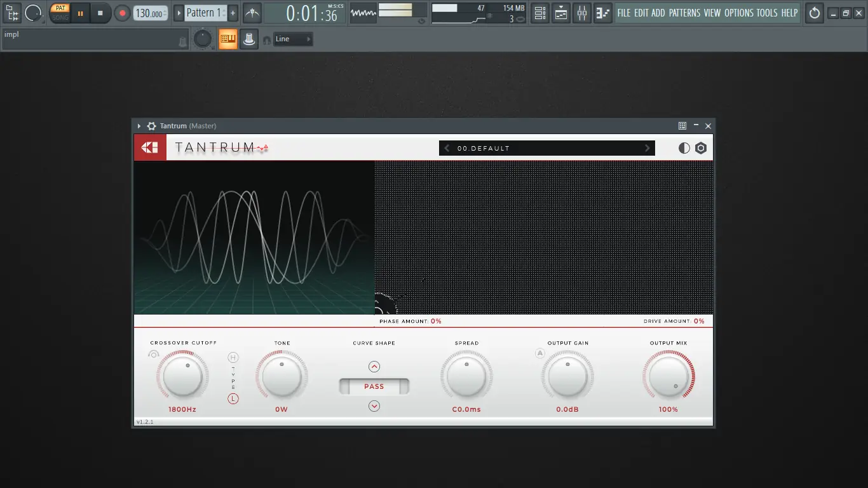This screenshot has width=868, height=488.
Task: Stop playback with the stop button
Action: pyautogui.click(x=100, y=13)
